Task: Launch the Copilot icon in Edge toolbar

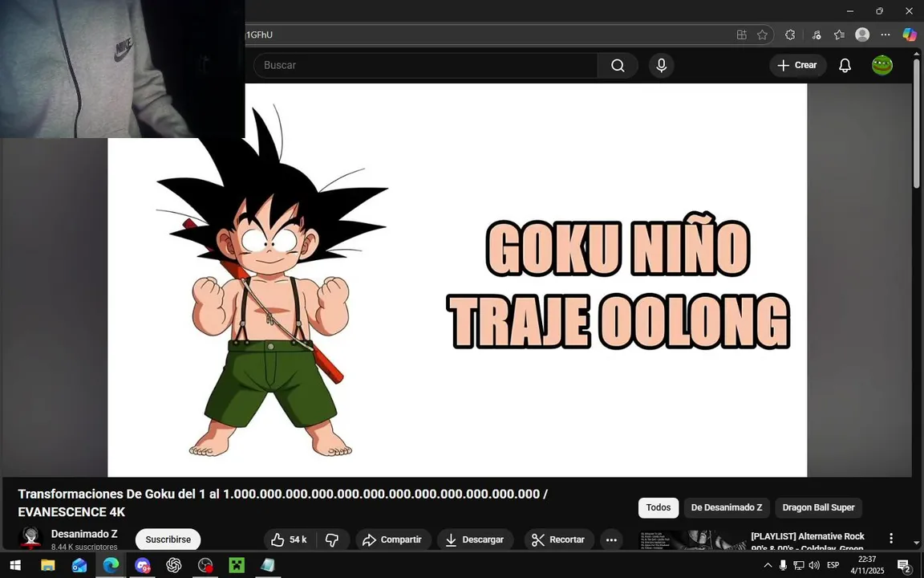Action: click(x=910, y=35)
